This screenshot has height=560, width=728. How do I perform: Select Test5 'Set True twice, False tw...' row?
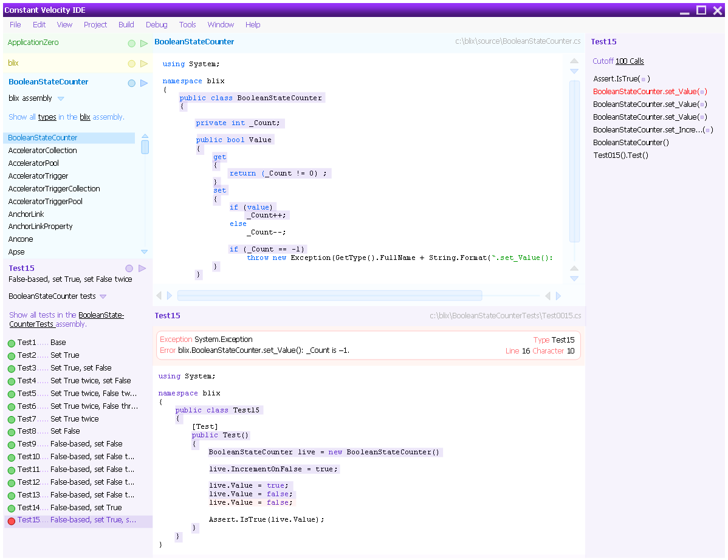pyautogui.click(x=79, y=394)
